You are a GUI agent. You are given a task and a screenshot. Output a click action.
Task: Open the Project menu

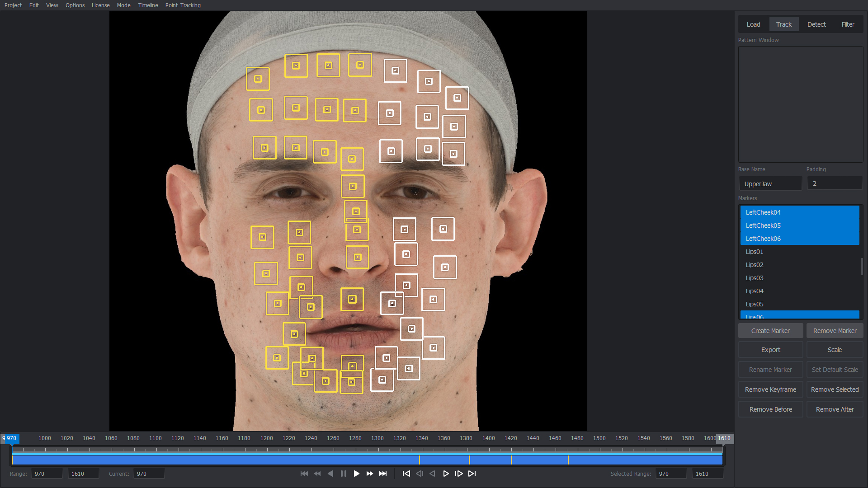pyautogui.click(x=13, y=5)
